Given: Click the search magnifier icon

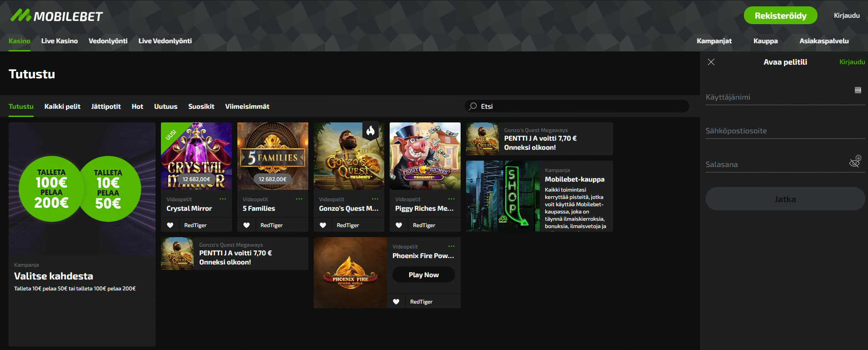Looking at the screenshot, I should pos(473,106).
